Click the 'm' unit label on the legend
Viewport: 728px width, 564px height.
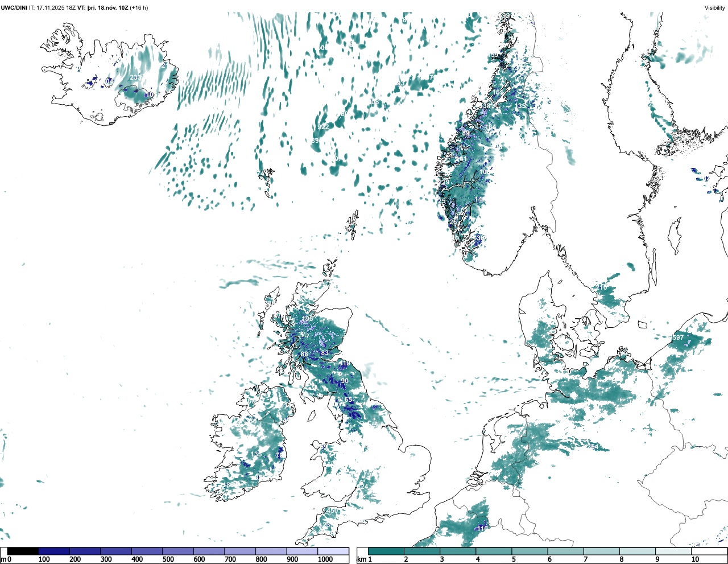pyautogui.click(x=3, y=559)
